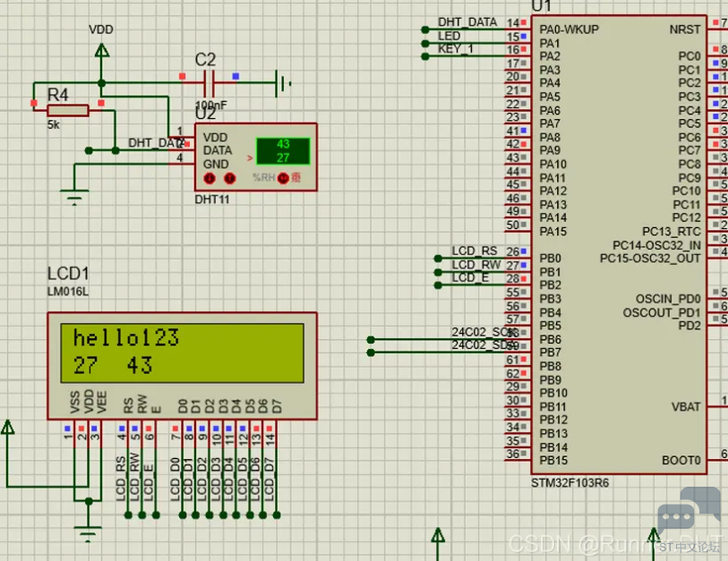
Task: Click the STM32F103R6 chip body
Action: point(619,244)
